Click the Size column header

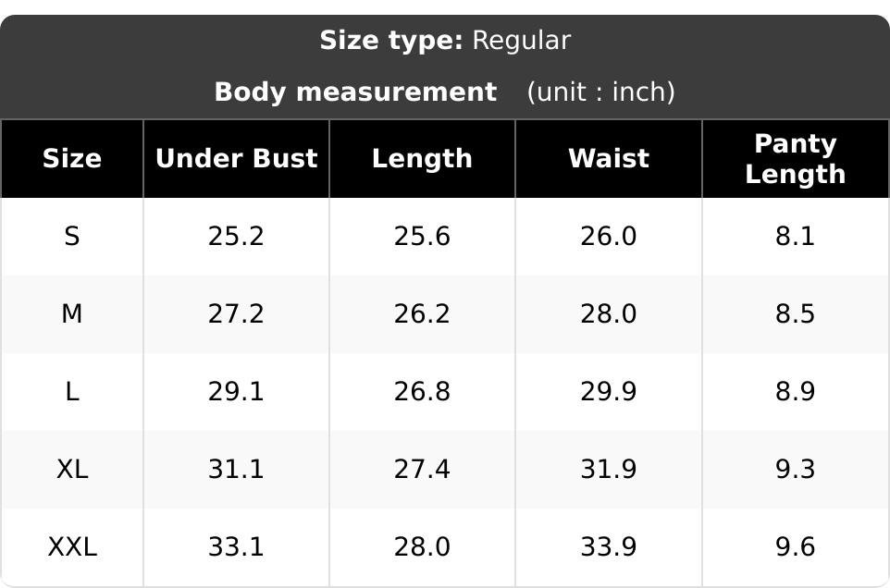point(72,159)
